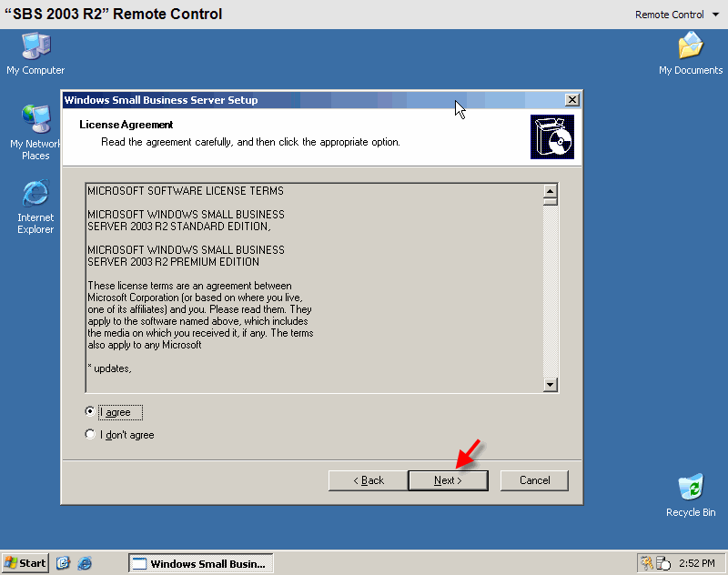Image resolution: width=728 pixels, height=575 pixels.
Task: Click the setup icon beside the clock
Action: [x=663, y=563]
